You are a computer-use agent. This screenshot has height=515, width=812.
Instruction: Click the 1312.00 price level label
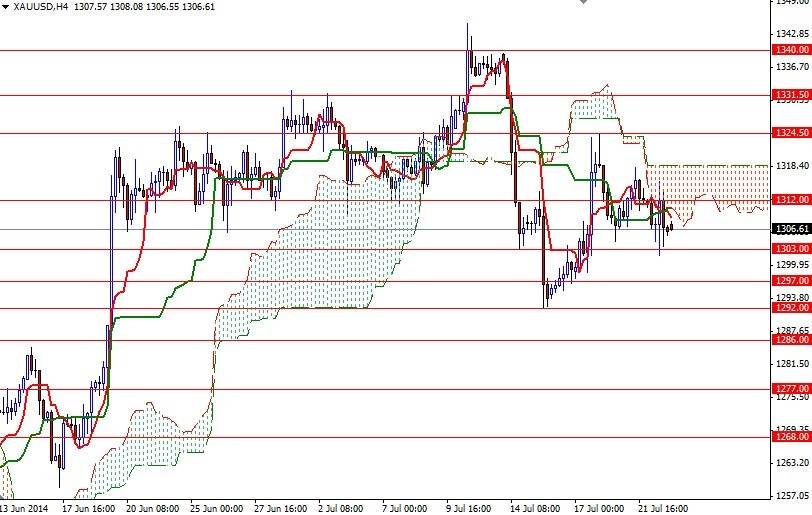790,200
